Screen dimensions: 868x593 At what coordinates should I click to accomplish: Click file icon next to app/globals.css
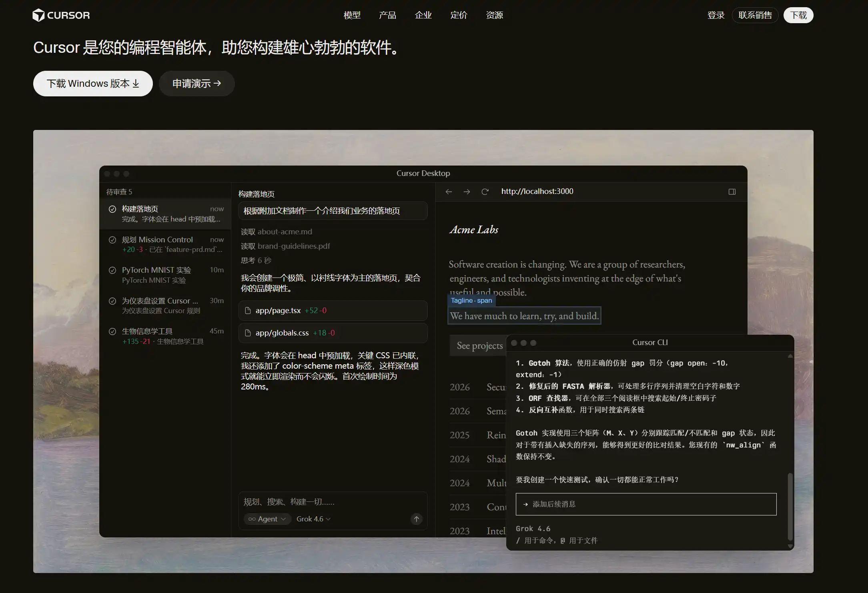[248, 333]
